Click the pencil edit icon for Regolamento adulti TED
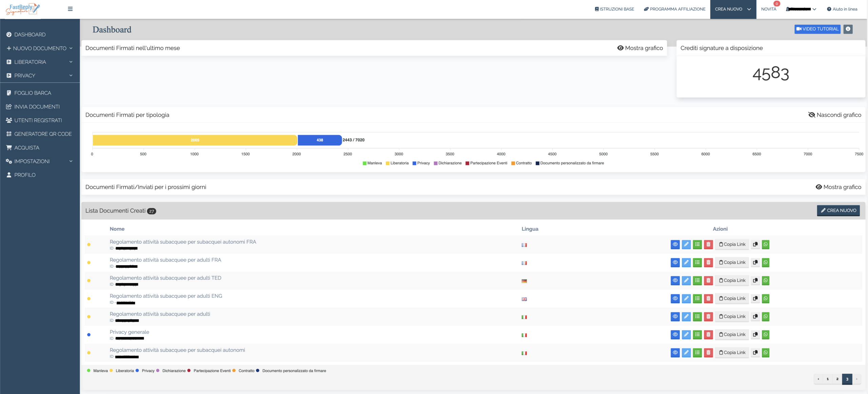Screen dimensions: 868x394 click(x=686, y=280)
